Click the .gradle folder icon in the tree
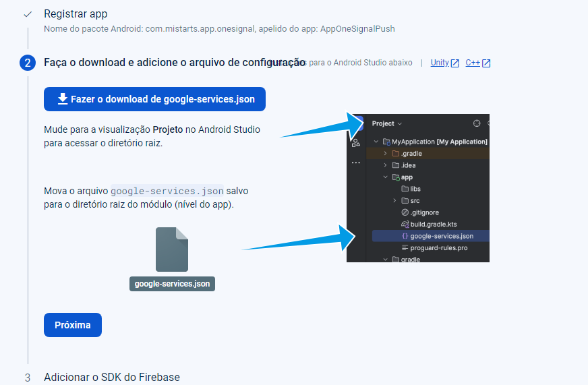588x385 pixels. (396, 153)
